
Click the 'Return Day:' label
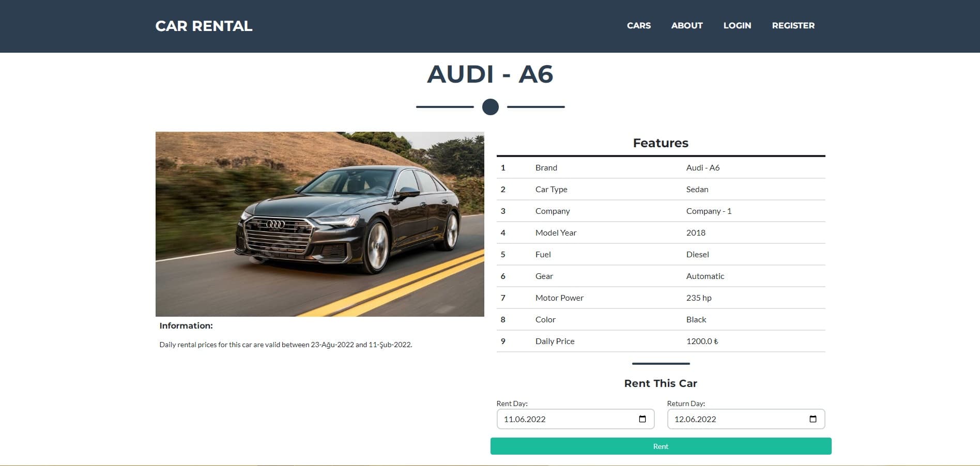686,403
